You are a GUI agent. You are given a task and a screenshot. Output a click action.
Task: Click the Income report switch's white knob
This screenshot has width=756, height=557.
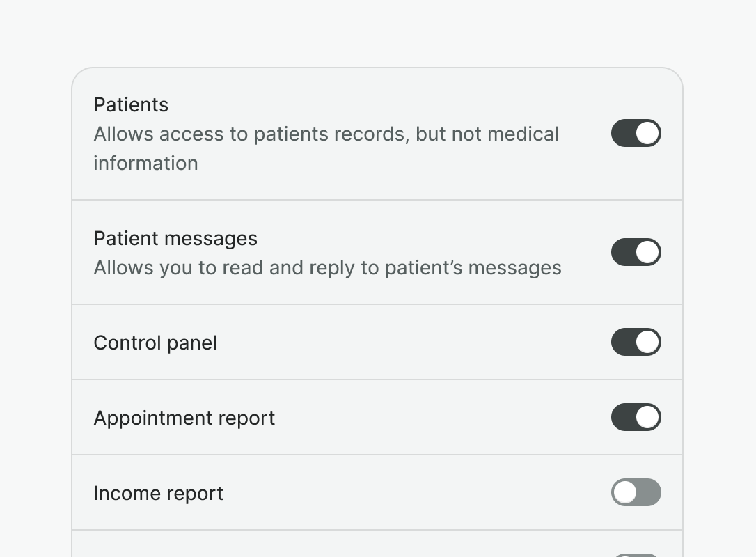[x=625, y=492]
